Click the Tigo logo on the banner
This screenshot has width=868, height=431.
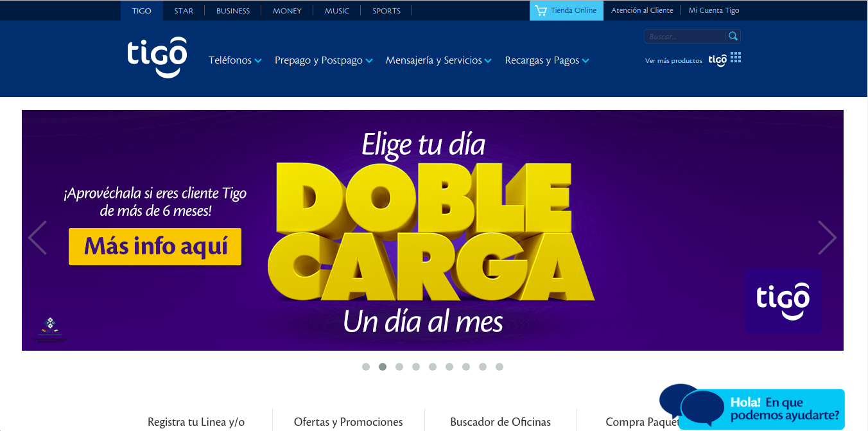tap(783, 301)
